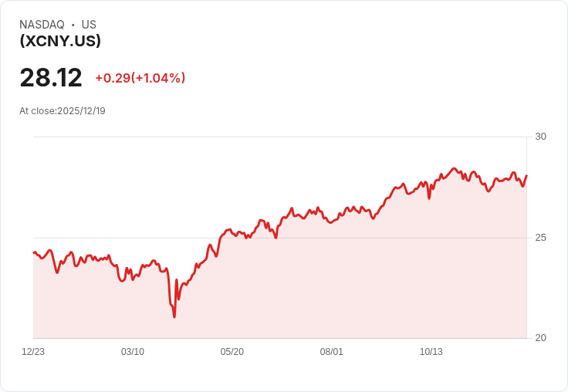Click the 03/10 date axis label
The image size is (568, 392).
point(133,352)
